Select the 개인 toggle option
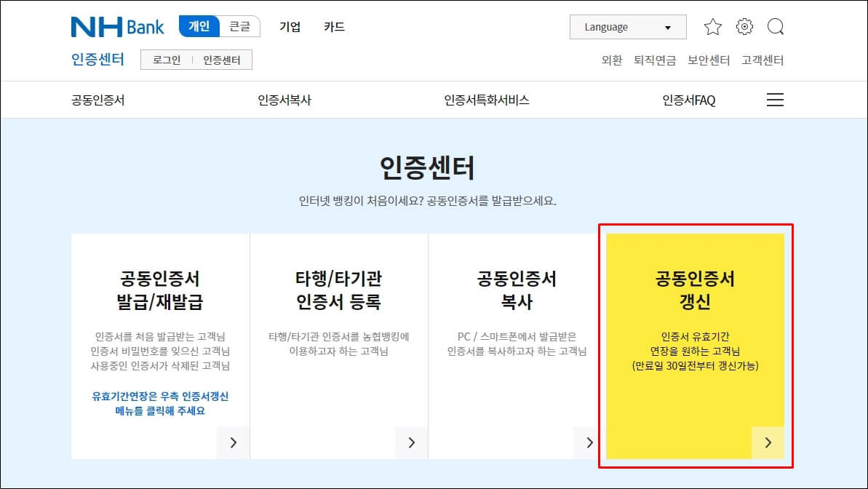The width and height of the screenshot is (868, 489). (x=197, y=25)
